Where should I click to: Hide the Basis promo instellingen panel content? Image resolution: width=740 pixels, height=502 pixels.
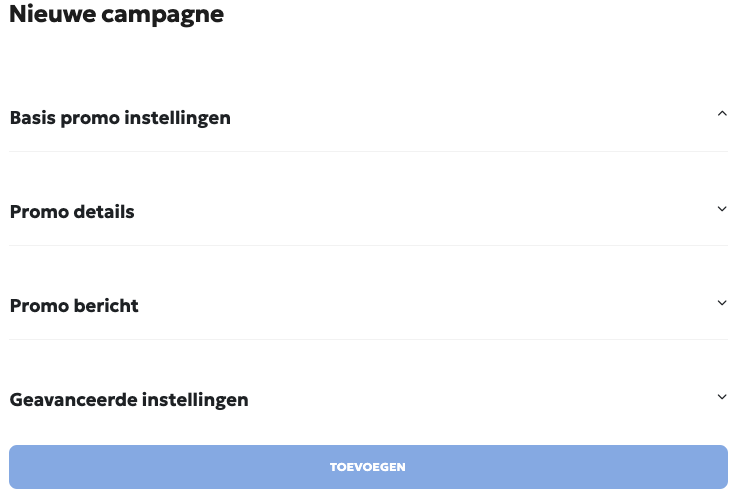click(722, 114)
